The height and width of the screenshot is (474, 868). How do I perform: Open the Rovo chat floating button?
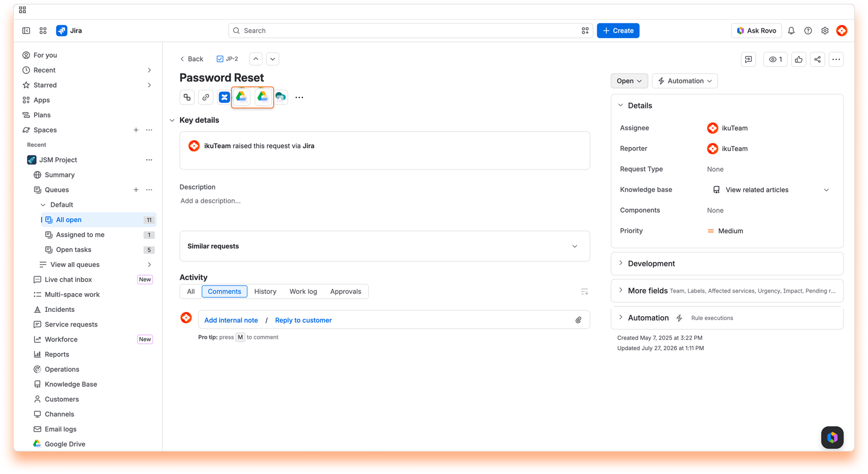(832, 438)
